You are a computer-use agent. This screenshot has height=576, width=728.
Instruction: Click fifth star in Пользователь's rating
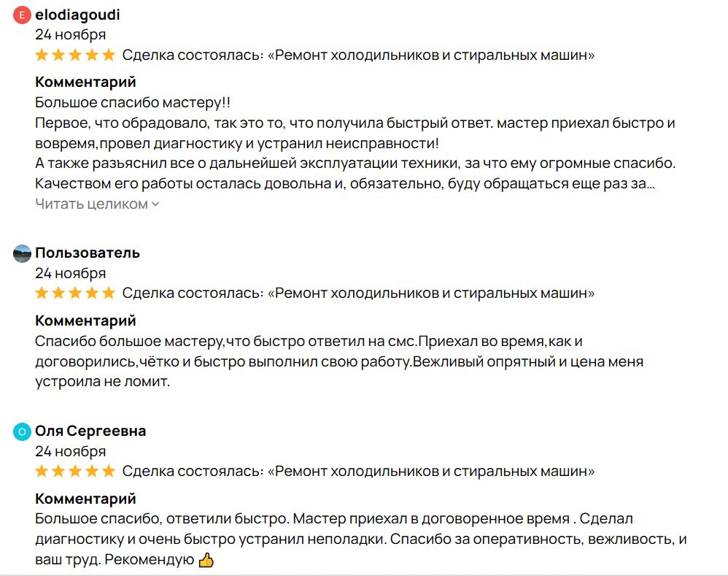pos(109,293)
